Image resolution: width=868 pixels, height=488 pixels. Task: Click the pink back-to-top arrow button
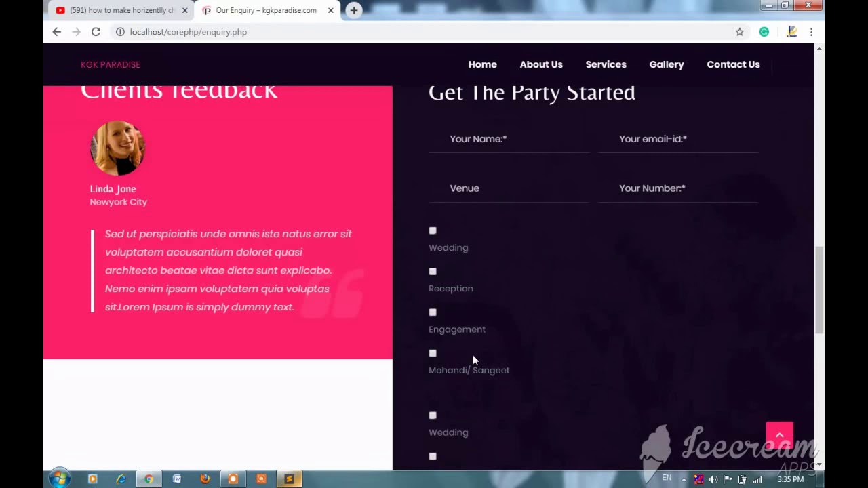point(779,435)
